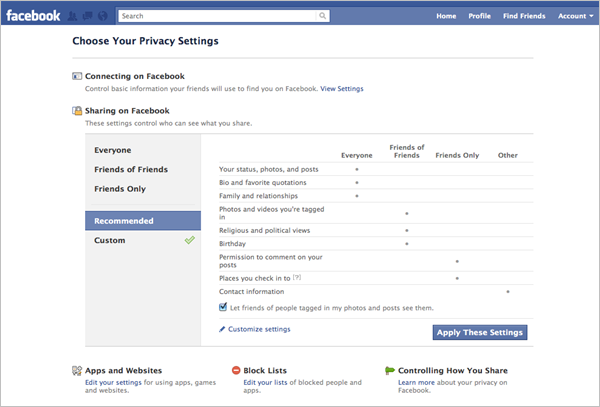
Task: Open the View Settings link
Action: [x=341, y=89]
